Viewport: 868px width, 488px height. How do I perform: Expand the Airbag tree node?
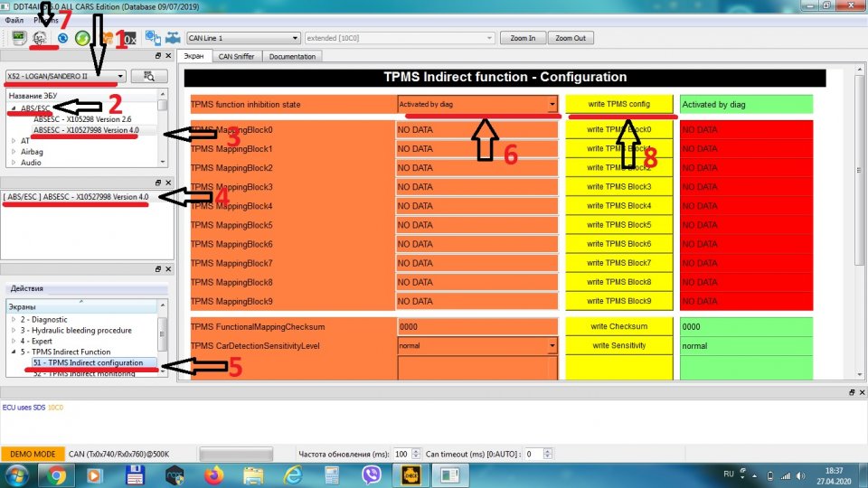14,152
